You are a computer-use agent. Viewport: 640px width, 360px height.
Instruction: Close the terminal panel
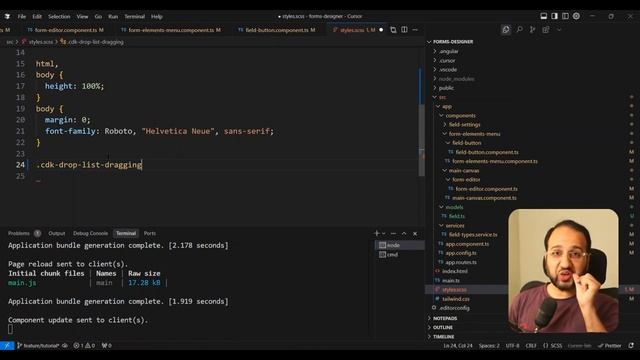pos(415,233)
